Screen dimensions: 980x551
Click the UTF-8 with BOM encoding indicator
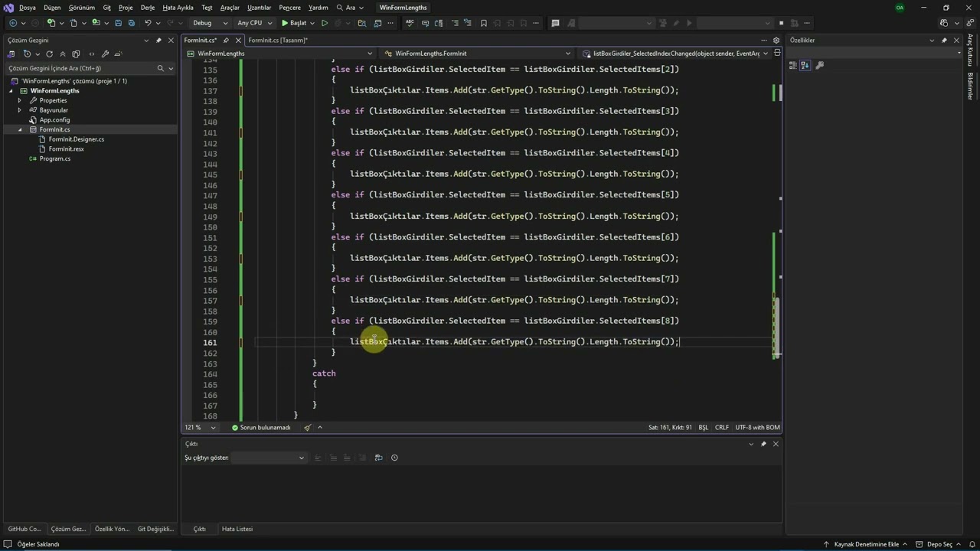[757, 428]
